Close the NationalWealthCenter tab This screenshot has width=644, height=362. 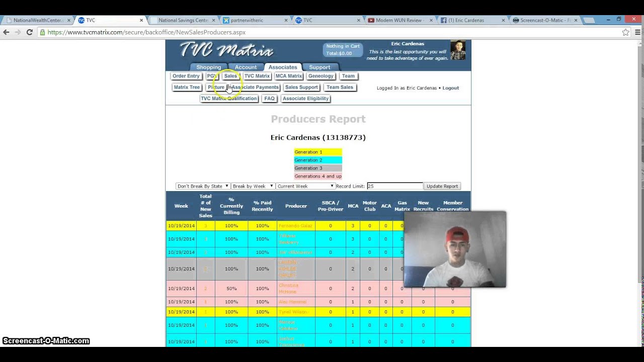point(69,21)
